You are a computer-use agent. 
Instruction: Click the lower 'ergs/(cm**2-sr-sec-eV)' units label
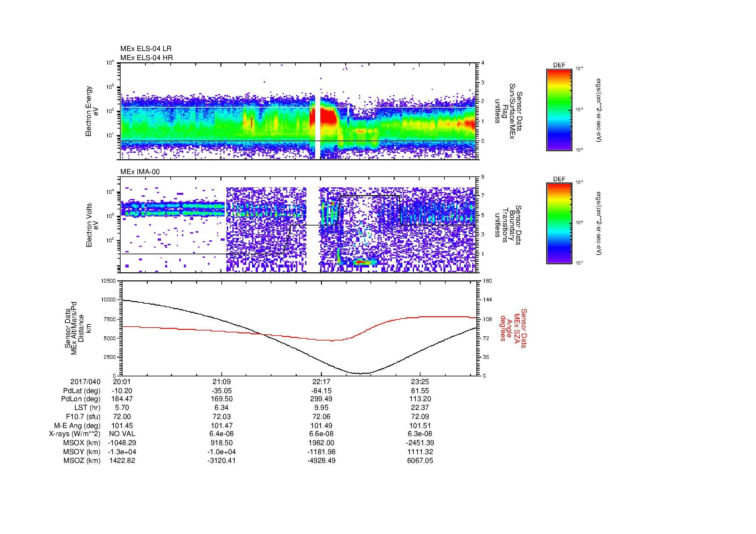(x=599, y=224)
